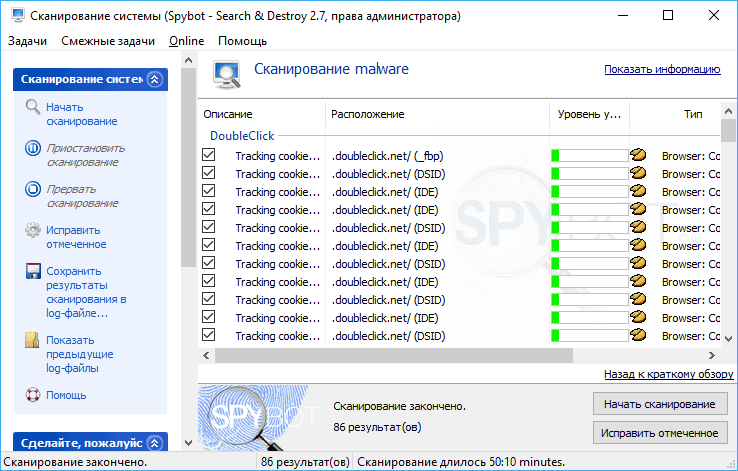This screenshot has height=471, width=738.
Task: Click the sidebar scroll-down arrow
Action: click(188, 443)
